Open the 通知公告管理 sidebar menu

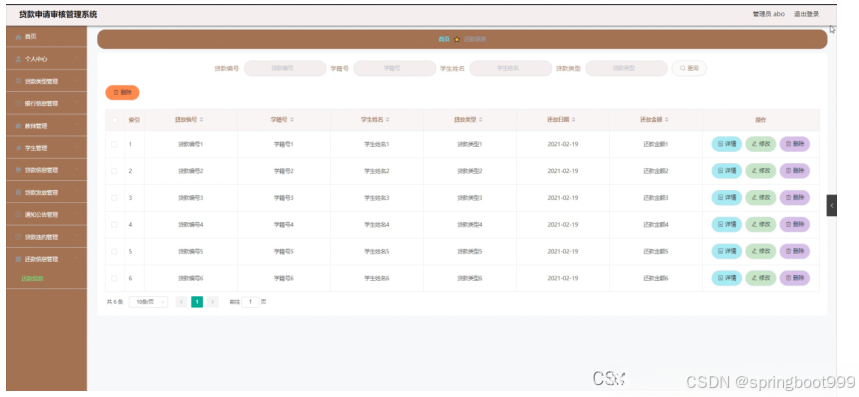47,215
